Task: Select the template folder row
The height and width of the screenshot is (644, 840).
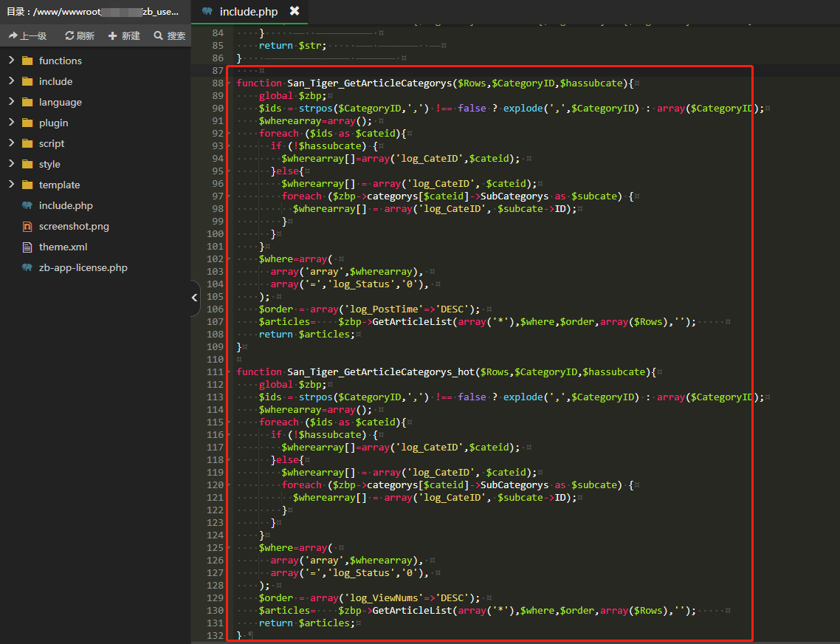Action: click(x=95, y=185)
